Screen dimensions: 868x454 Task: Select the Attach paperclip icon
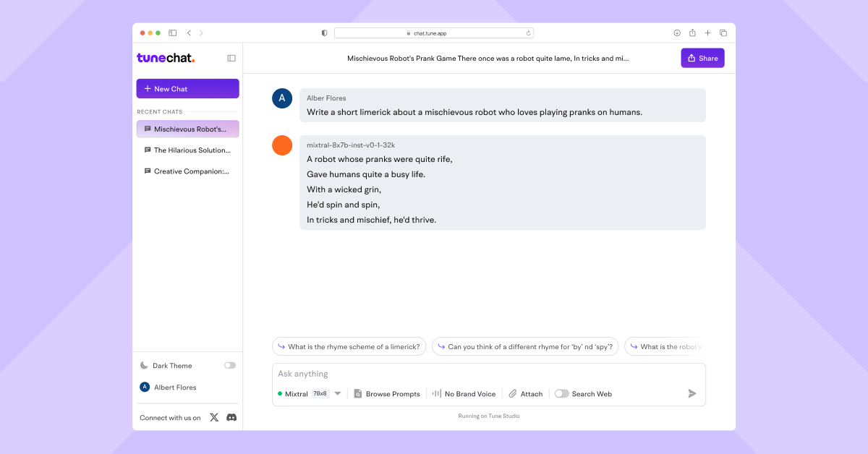coord(511,393)
